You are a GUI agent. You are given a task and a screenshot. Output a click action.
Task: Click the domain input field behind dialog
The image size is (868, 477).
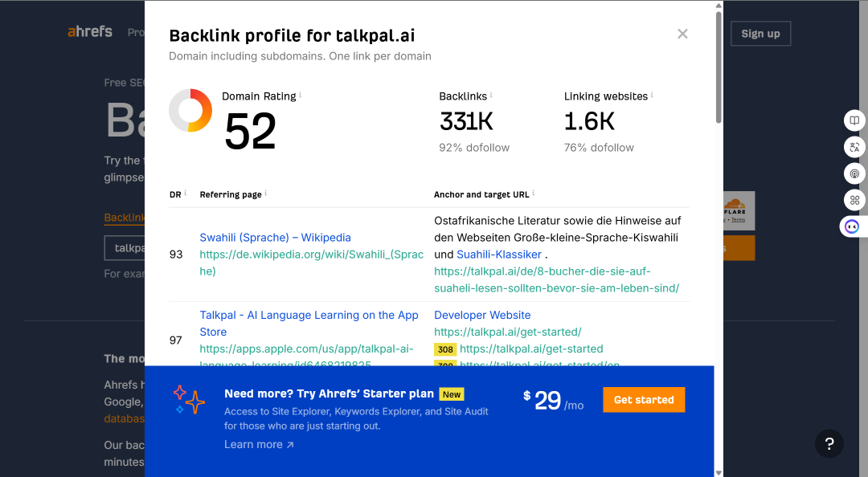(125, 248)
